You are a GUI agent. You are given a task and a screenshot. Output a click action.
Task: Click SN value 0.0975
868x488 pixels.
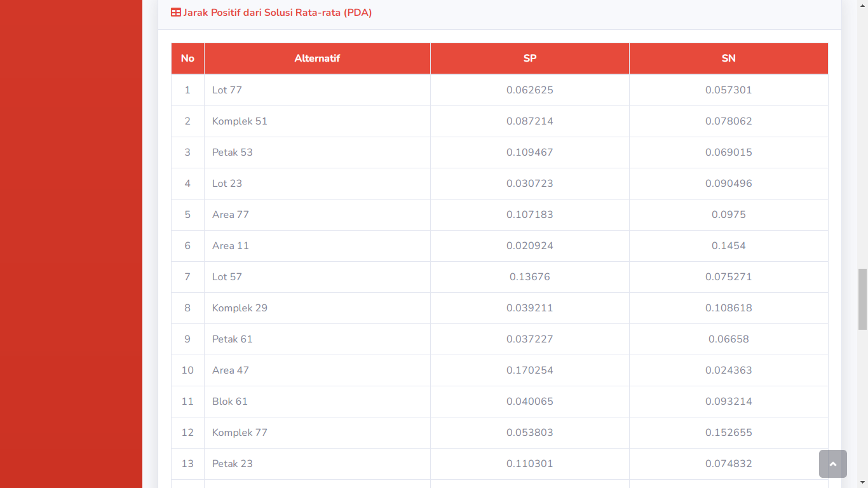point(729,215)
